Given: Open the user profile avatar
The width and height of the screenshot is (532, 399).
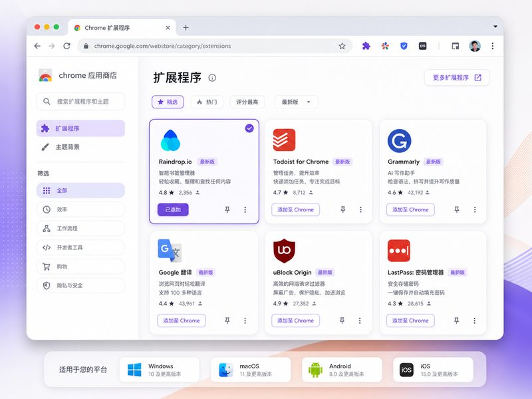Looking at the screenshot, I should point(475,46).
